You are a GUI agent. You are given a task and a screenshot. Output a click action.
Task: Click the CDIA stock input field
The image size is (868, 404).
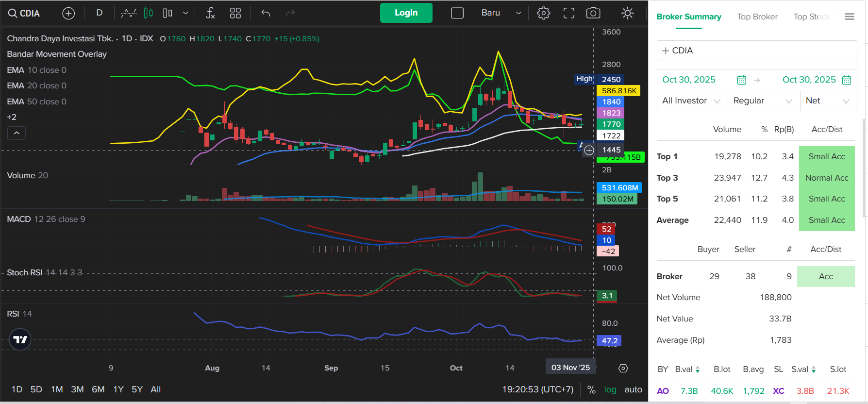pyautogui.click(x=756, y=50)
